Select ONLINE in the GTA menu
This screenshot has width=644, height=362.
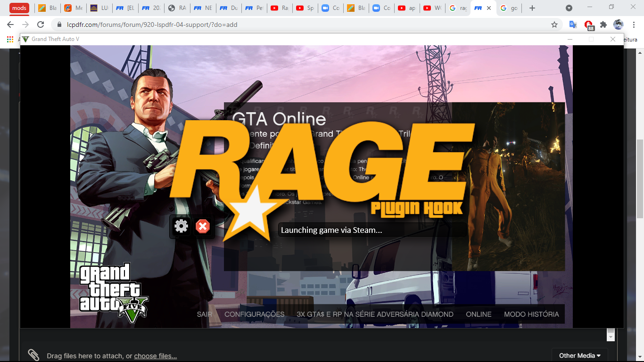point(479,314)
